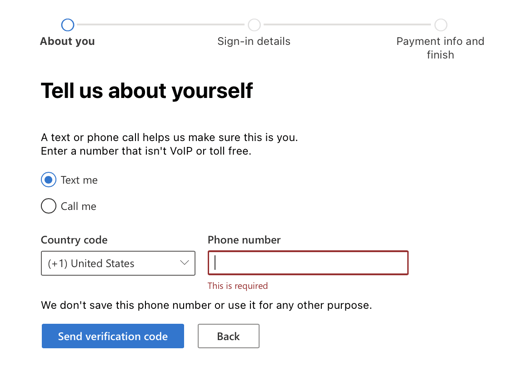Select the Call me radio button

(x=48, y=206)
